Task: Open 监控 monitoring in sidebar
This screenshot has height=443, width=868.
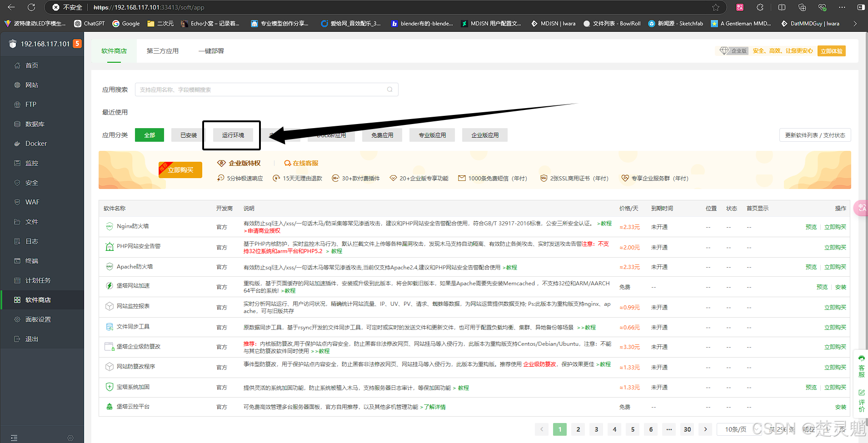Action: point(32,163)
